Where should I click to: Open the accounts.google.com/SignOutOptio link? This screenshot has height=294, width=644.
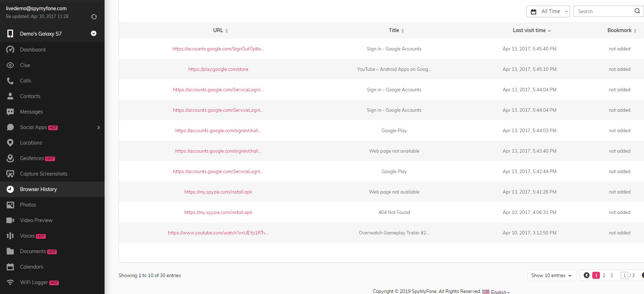click(218, 49)
